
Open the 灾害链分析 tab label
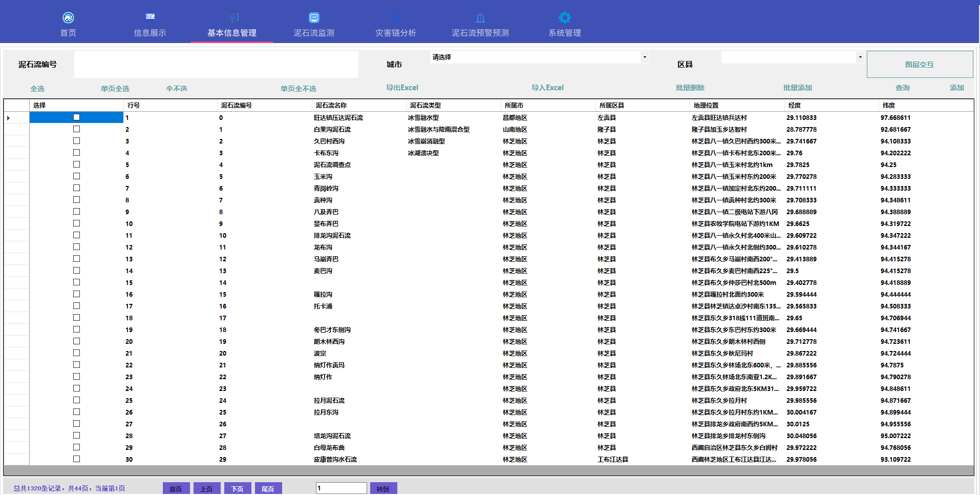396,33
